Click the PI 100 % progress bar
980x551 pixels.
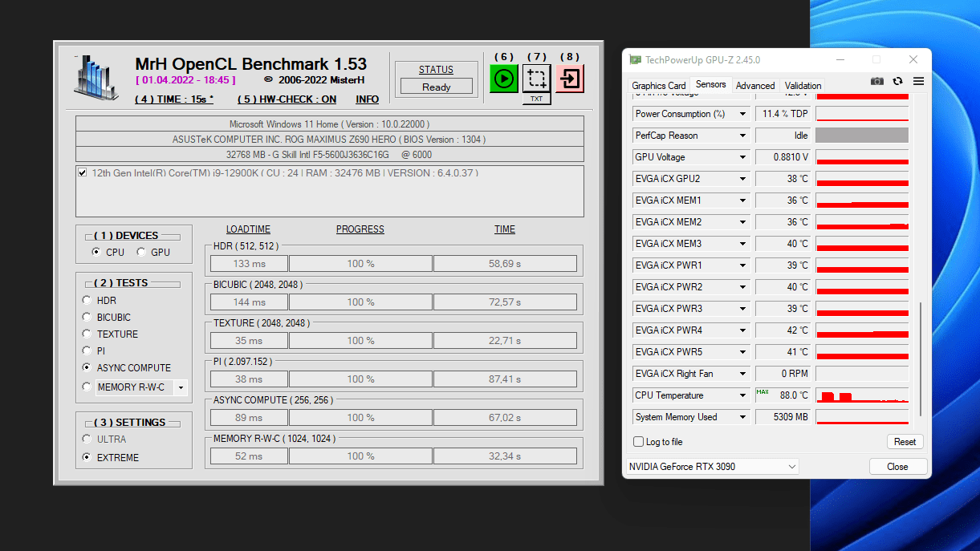point(360,379)
